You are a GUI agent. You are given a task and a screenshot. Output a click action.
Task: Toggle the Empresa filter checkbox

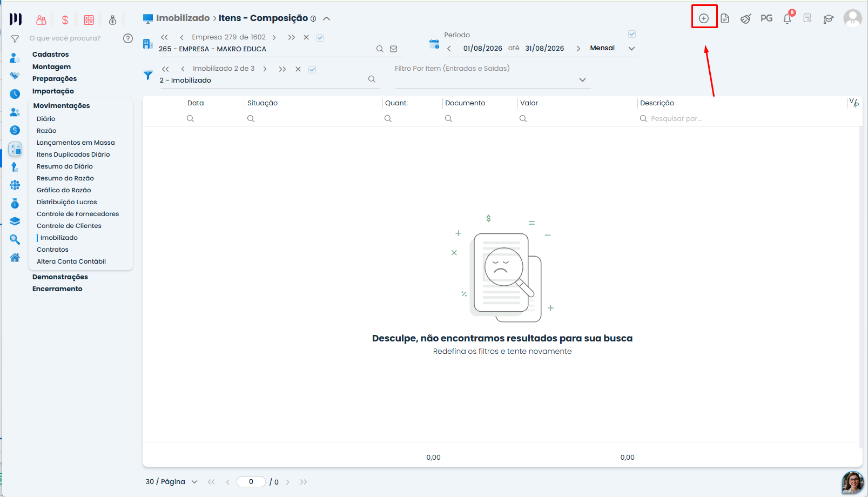(x=320, y=37)
